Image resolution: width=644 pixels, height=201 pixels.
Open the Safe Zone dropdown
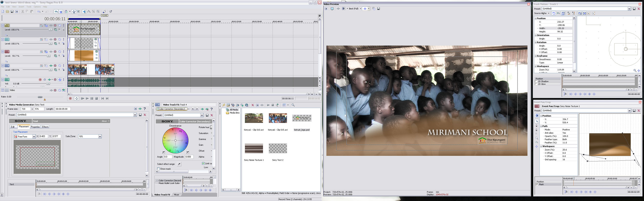100,136
